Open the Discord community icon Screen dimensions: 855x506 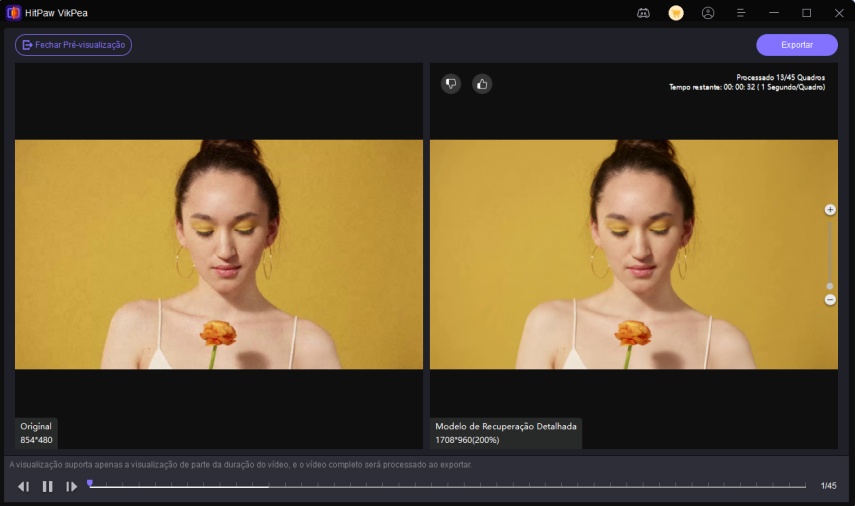643,13
